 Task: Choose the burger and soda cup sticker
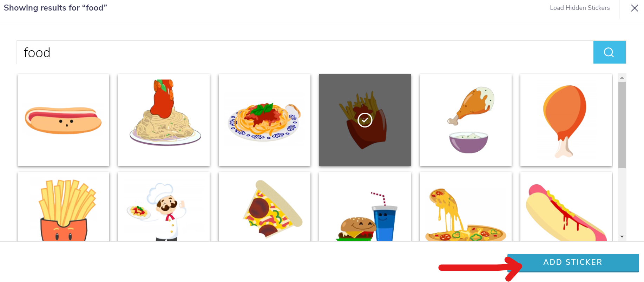pos(365,207)
